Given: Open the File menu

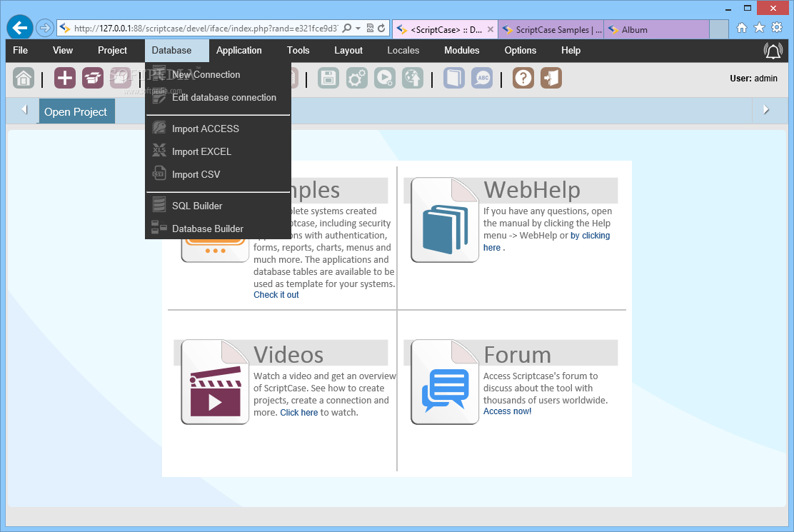Looking at the screenshot, I should coord(20,50).
